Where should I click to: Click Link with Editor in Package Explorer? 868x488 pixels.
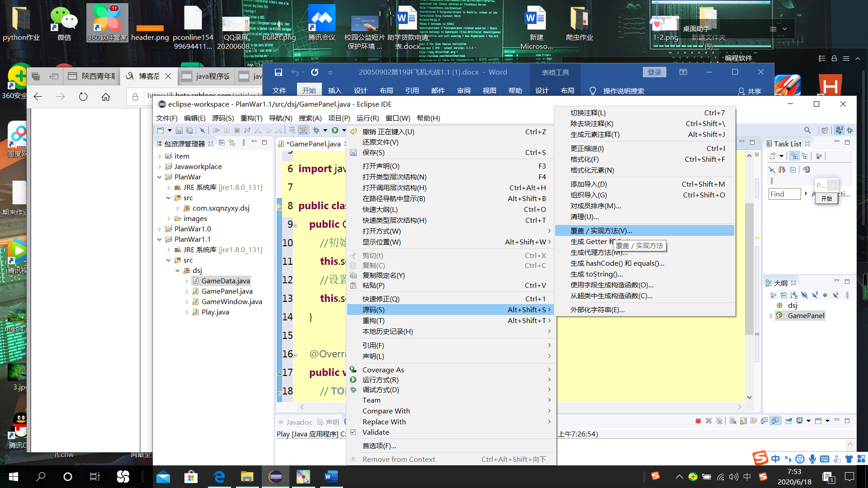click(x=232, y=143)
